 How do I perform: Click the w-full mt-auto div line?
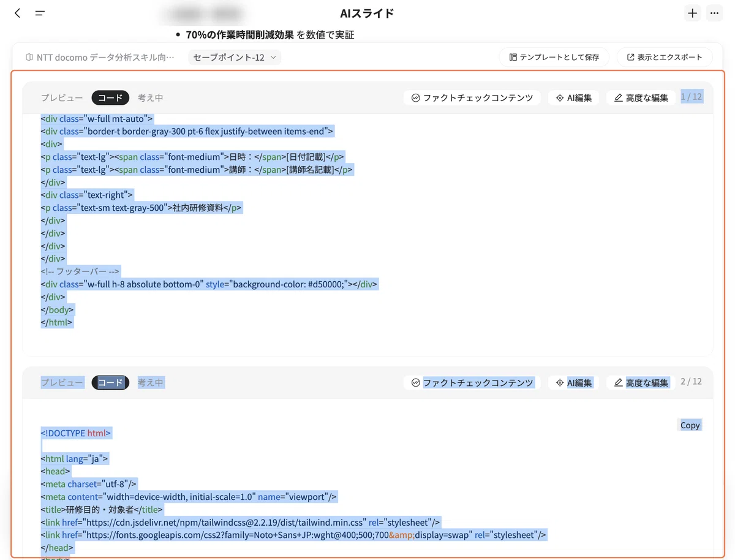point(97,119)
